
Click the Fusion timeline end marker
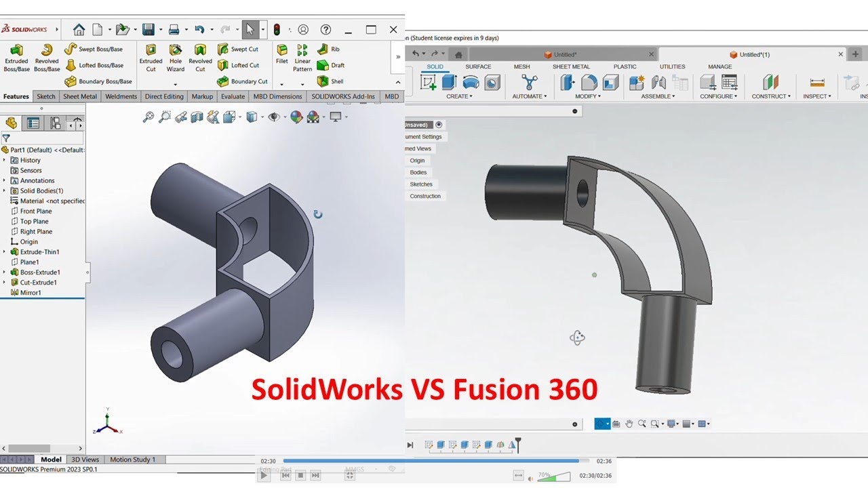coord(517,445)
